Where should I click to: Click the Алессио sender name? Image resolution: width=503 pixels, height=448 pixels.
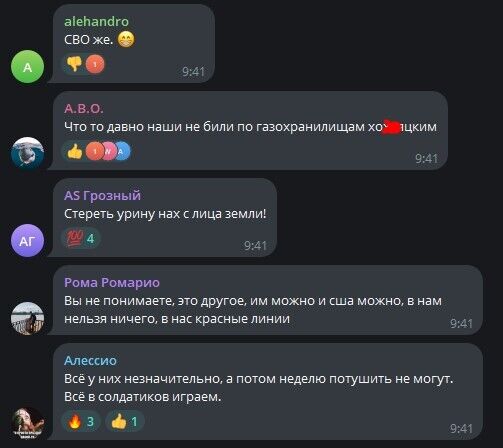(90, 361)
